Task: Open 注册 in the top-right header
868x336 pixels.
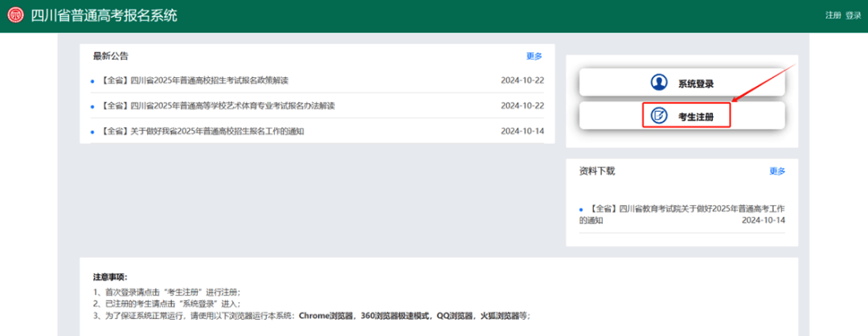Action: coord(833,15)
